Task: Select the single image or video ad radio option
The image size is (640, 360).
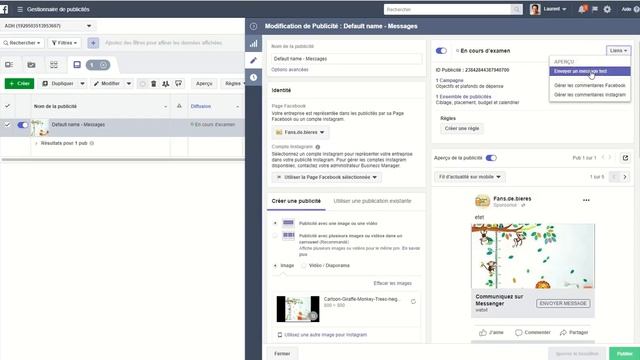Action: pos(275,223)
